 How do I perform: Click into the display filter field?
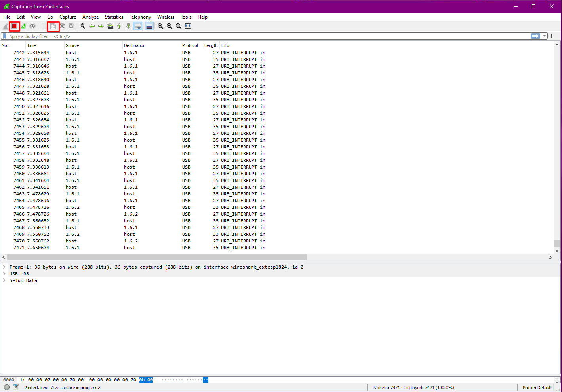click(269, 36)
